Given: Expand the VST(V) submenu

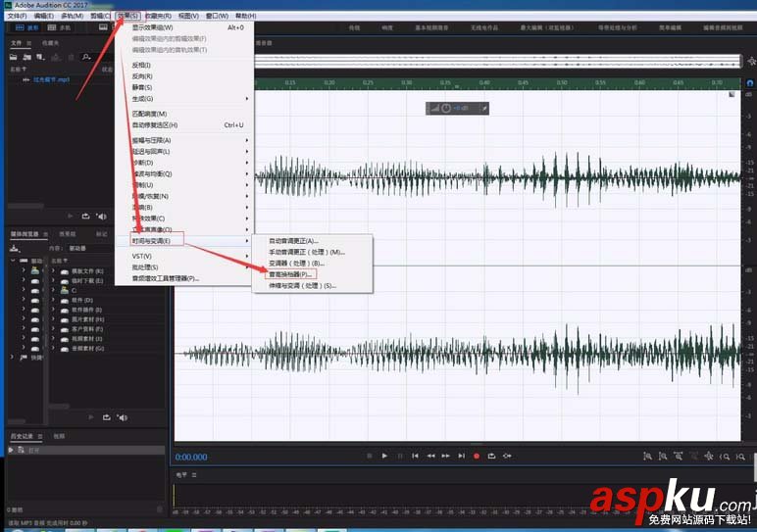Looking at the screenshot, I should pyautogui.click(x=184, y=256).
